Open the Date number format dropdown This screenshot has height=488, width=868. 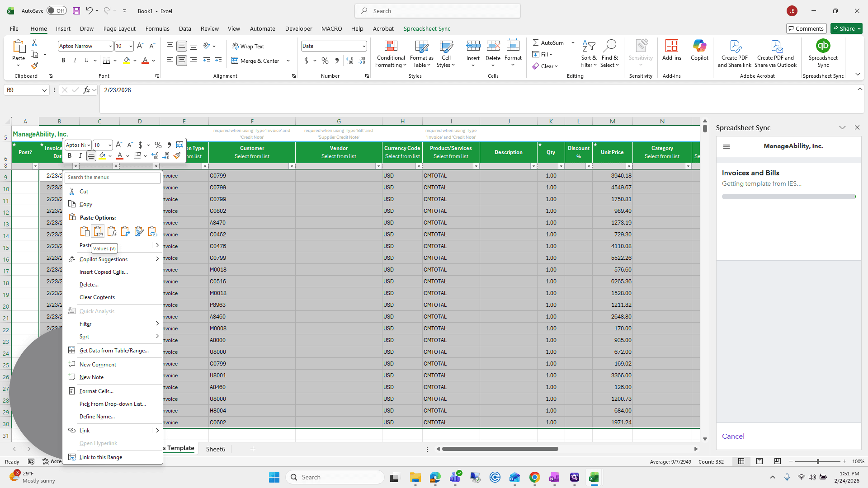[364, 46]
